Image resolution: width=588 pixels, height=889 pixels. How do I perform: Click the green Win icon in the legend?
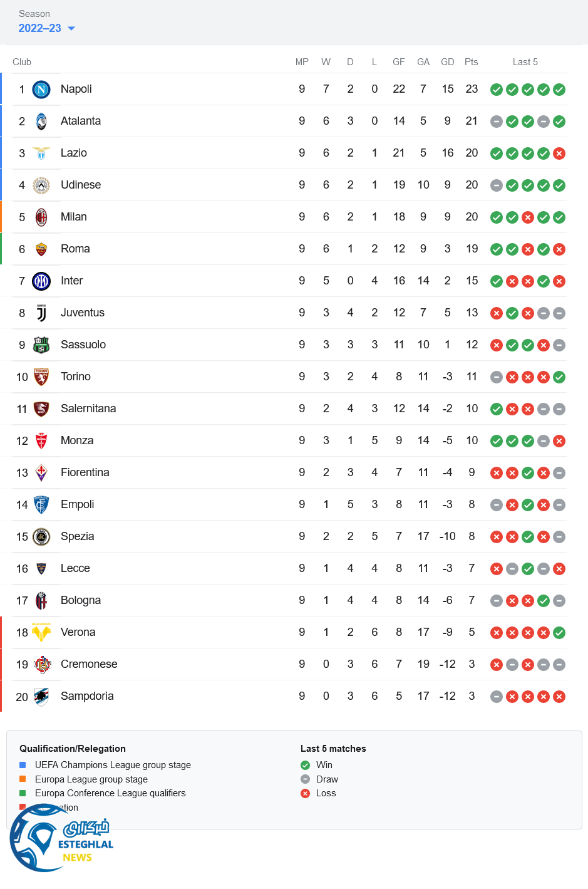[x=306, y=765]
